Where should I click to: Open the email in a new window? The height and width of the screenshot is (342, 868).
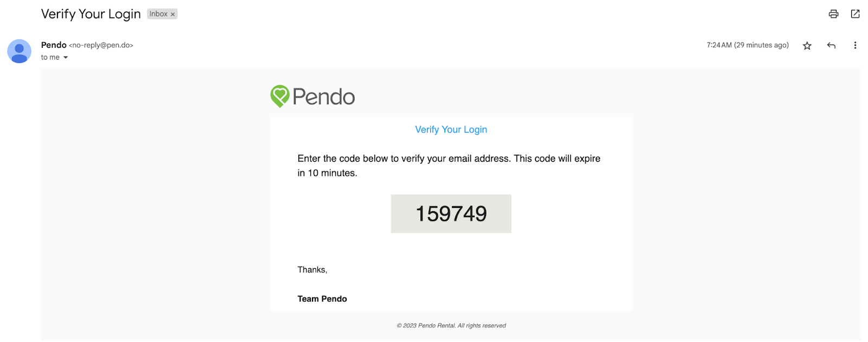click(856, 14)
